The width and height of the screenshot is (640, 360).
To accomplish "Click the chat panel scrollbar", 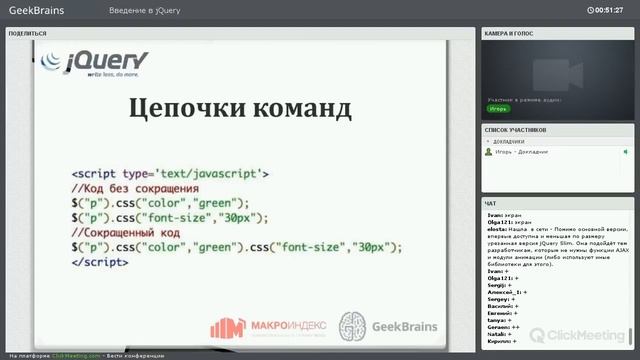I will pyautogui.click(x=630, y=336).
